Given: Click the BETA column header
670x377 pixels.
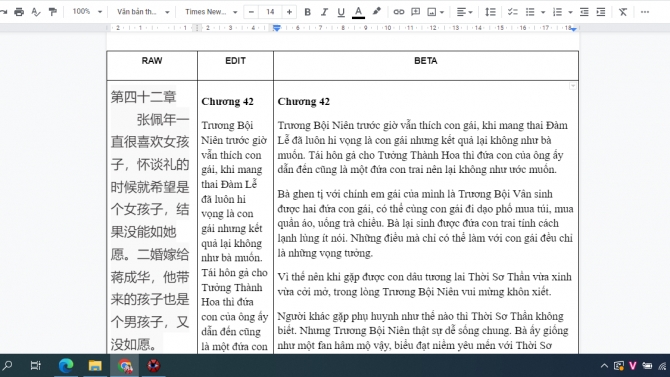Looking at the screenshot, I should [426, 61].
